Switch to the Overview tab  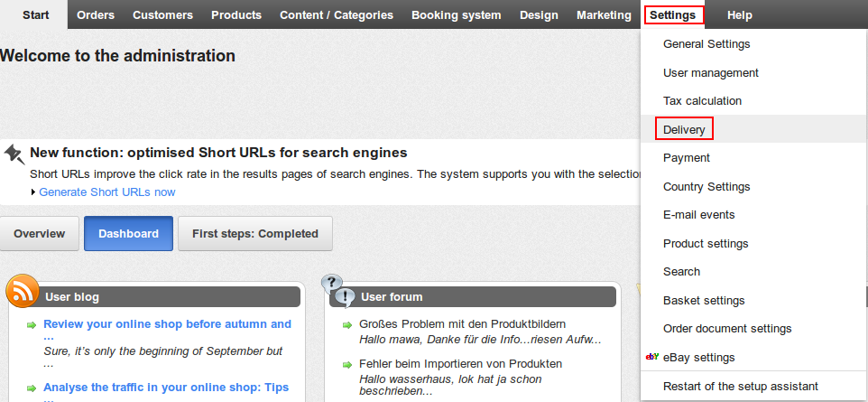click(x=40, y=234)
